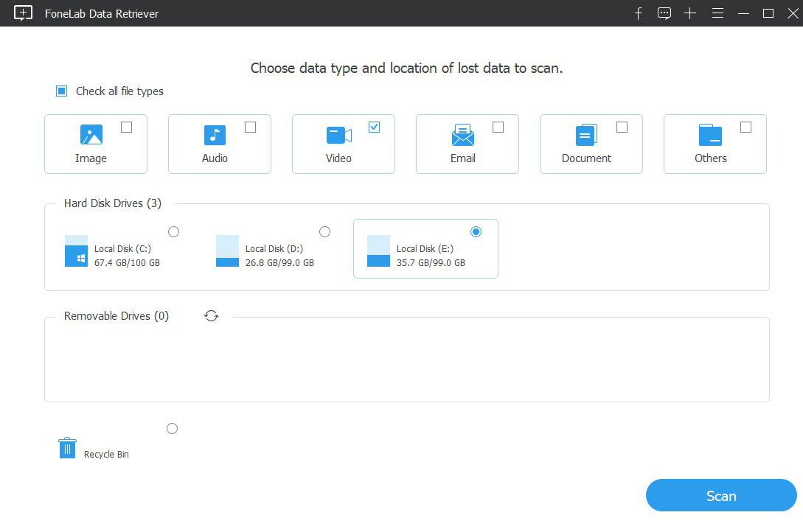Click the plus icon in title bar
Image resolution: width=803 pixels, height=532 pixels.
(x=690, y=13)
